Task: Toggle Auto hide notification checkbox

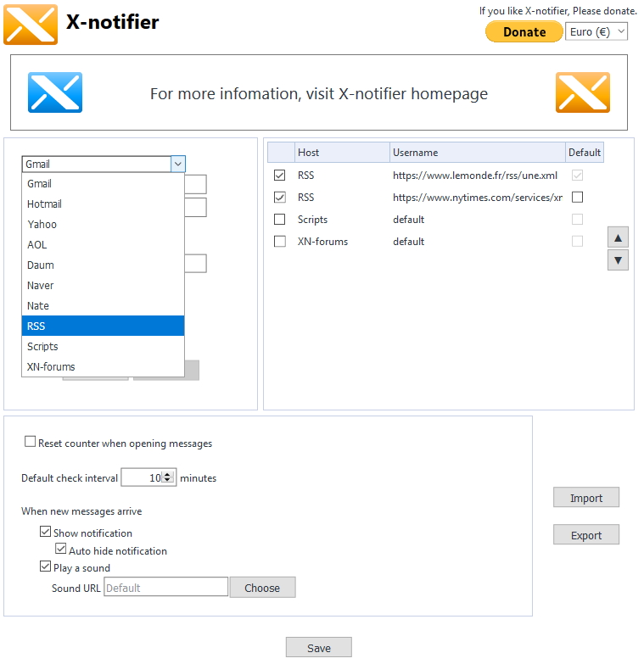Action: [60, 549]
